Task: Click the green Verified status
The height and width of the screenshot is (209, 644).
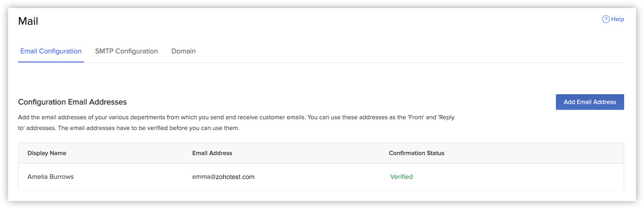Action: [x=401, y=177]
